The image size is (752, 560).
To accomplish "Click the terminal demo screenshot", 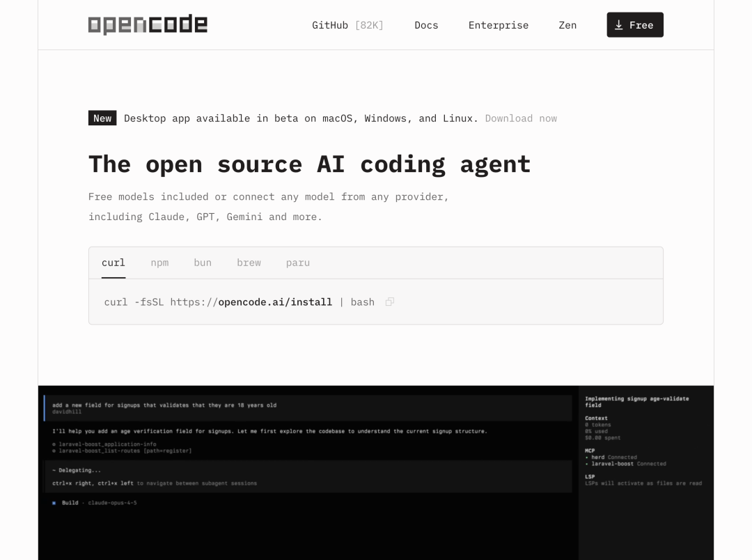I will tap(376, 473).
